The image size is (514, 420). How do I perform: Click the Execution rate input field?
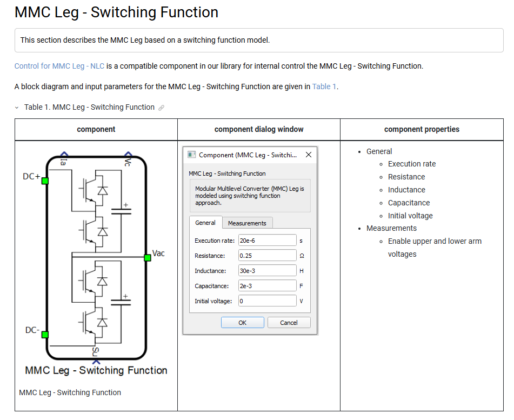pyautogui.click(x=267, y=240)
